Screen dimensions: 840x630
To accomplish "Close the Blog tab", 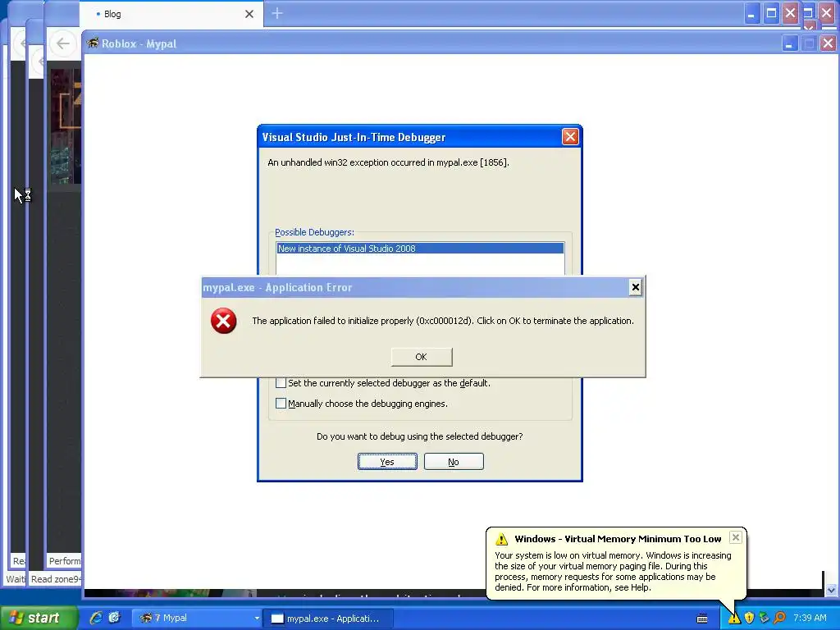I will 249,14.
